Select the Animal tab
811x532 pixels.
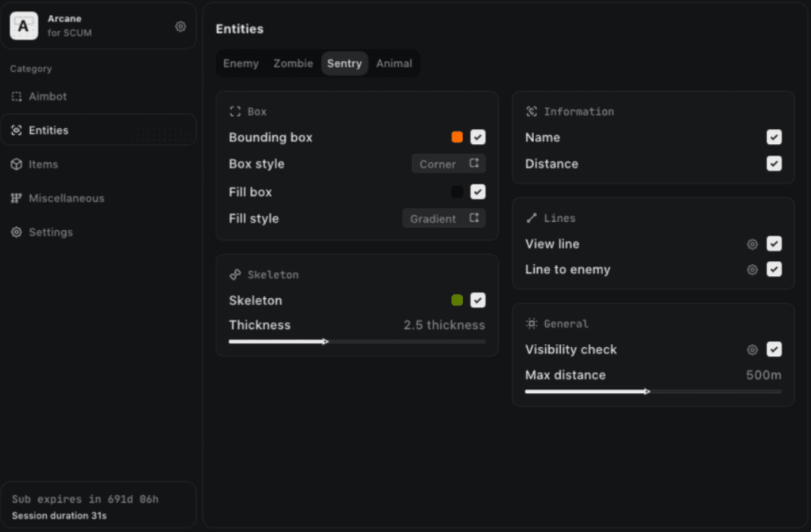(x=394, y=63)
